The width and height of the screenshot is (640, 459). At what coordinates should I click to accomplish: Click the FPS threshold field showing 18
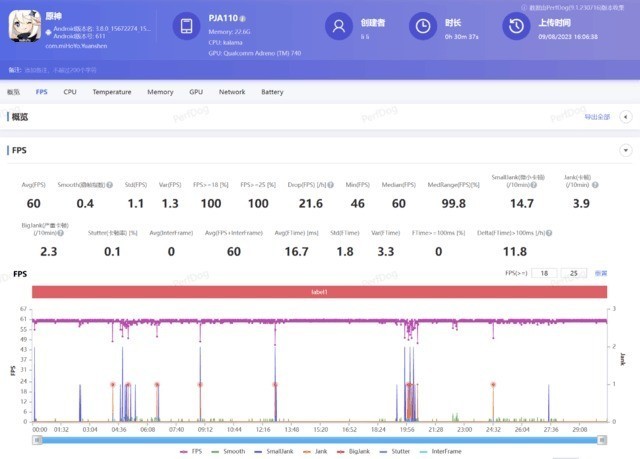point(545,272)
